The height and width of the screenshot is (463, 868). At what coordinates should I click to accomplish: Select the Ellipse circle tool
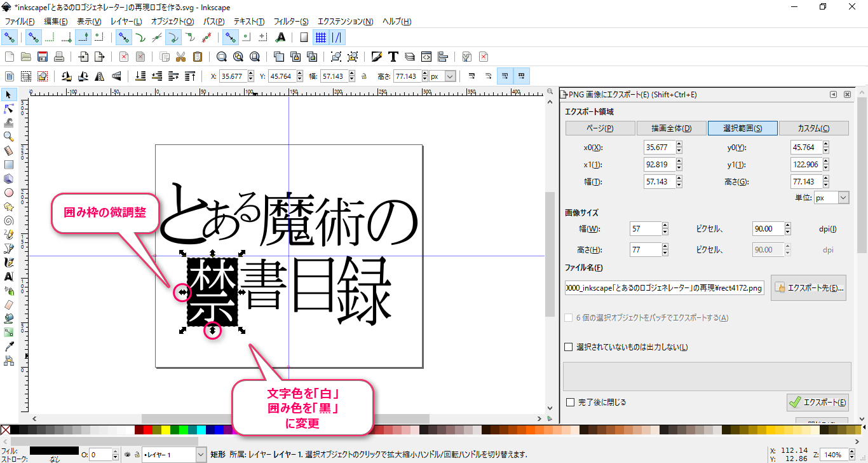[9, 193]
